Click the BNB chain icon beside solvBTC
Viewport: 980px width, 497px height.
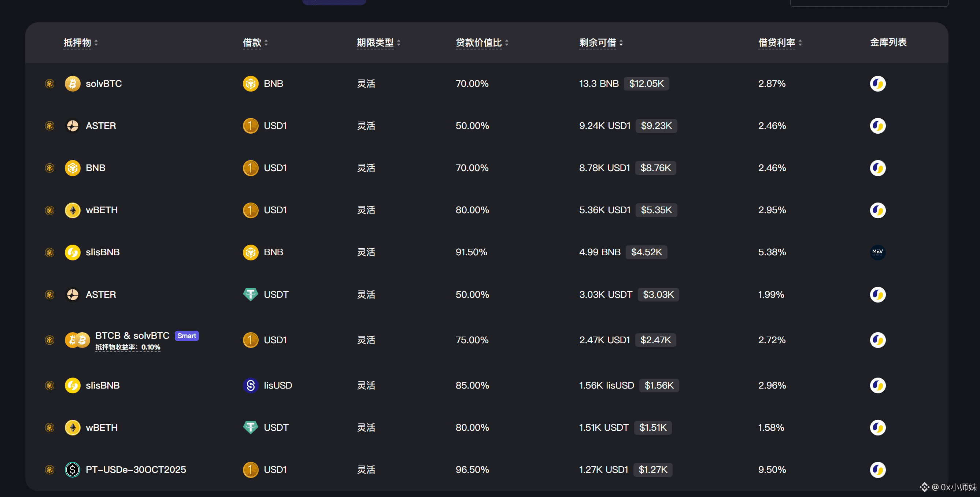click(49, 84)
